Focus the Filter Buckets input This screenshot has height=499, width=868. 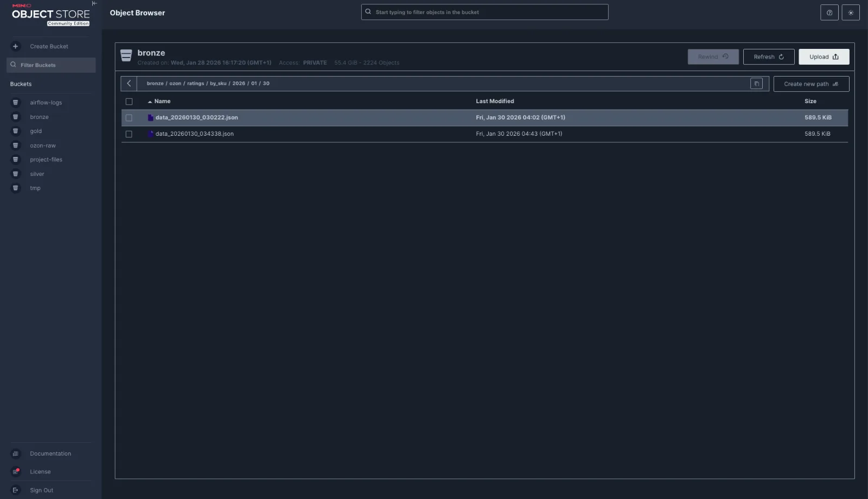51,65
